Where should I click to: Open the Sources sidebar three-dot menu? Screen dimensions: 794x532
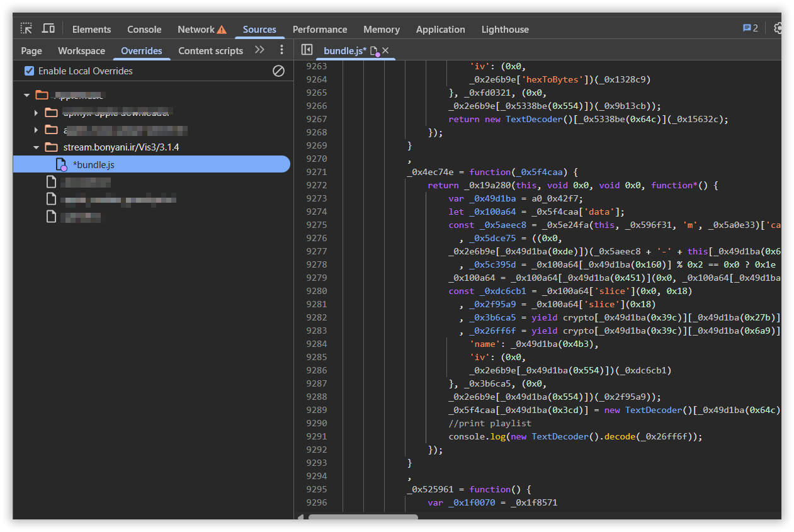[x=281, y=50]
